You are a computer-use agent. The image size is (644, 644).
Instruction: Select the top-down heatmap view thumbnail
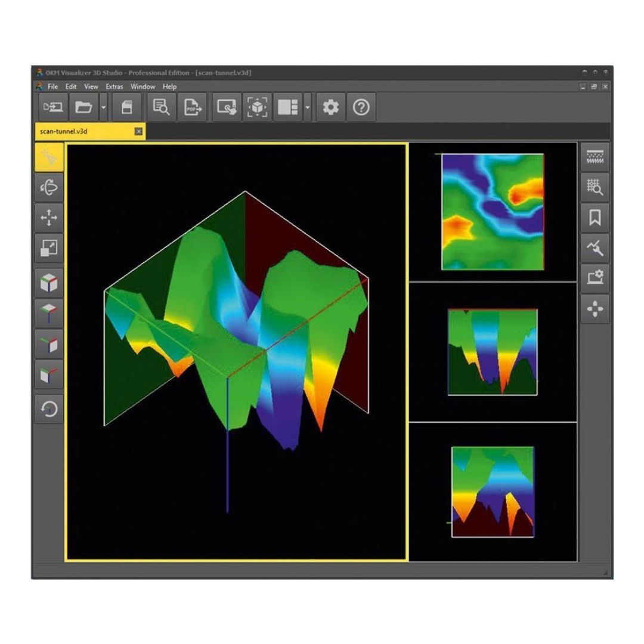pos(493,212)
